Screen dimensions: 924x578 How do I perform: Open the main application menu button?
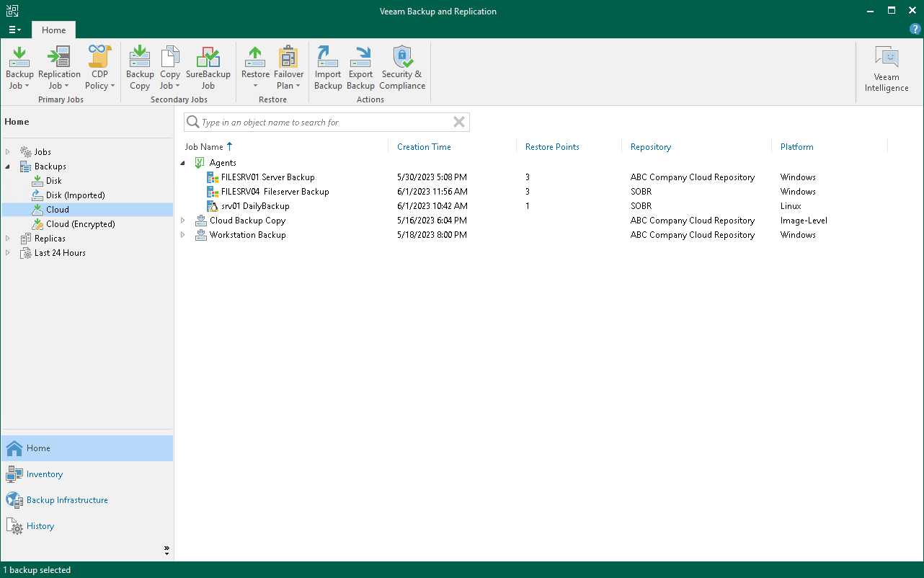14,30
